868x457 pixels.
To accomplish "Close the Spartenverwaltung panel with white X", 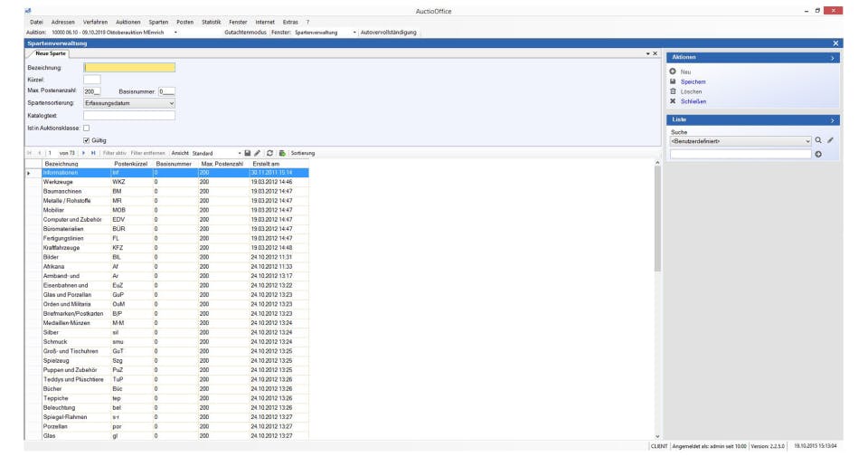I will click(835, 43).
